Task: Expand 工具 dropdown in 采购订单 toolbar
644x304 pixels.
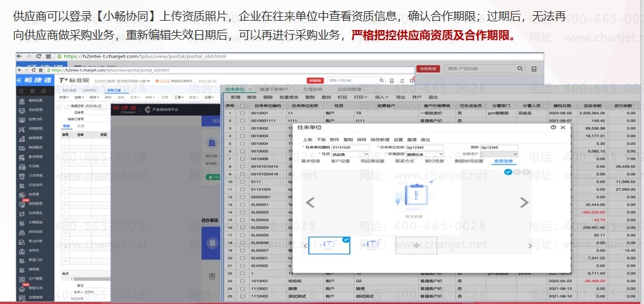Action: 179,97
